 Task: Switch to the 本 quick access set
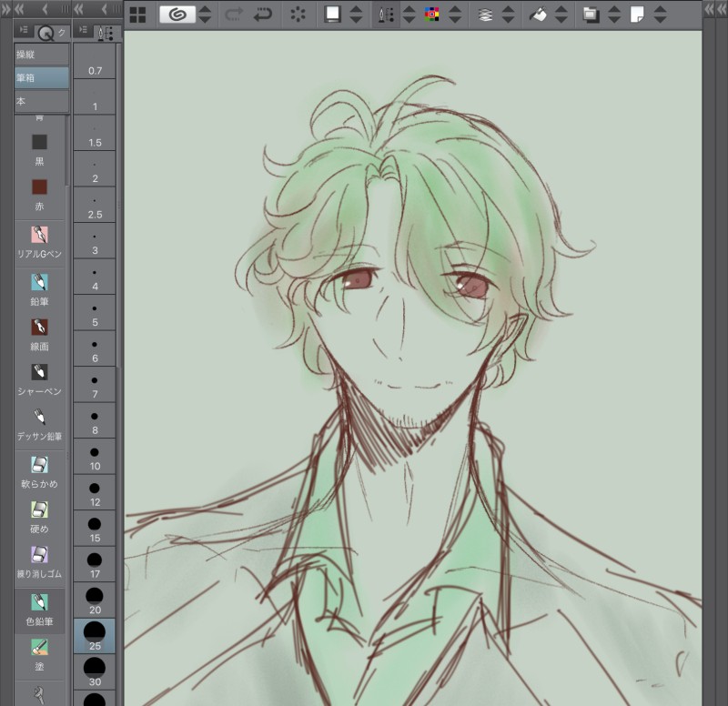click(42, 101)
